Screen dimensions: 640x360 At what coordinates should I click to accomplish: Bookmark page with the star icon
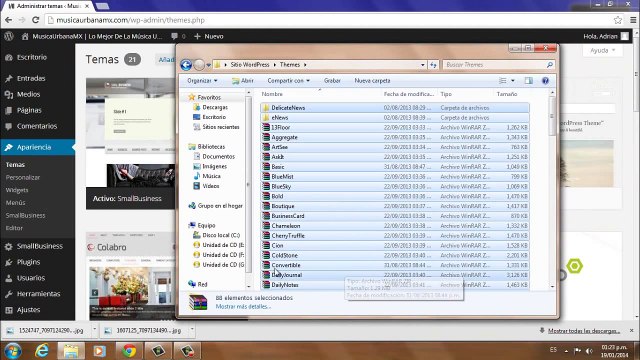(x=618, y=20)
